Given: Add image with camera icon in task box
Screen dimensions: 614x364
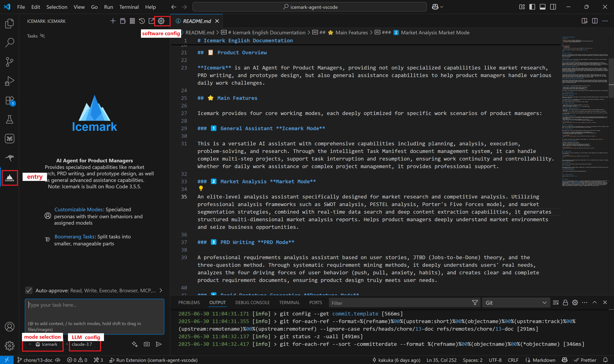Looking at the screenshot, I should pyautogui.click(x=147, y=344).
